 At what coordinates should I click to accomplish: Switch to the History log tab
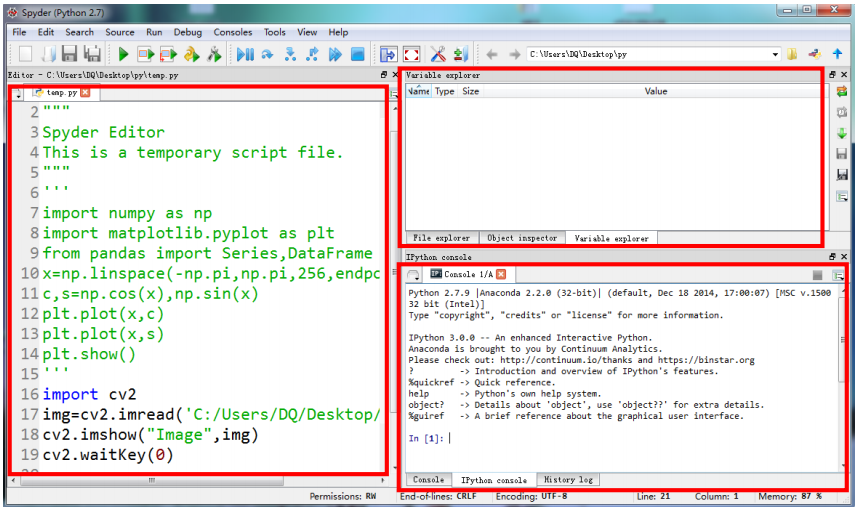click(568, 479)
